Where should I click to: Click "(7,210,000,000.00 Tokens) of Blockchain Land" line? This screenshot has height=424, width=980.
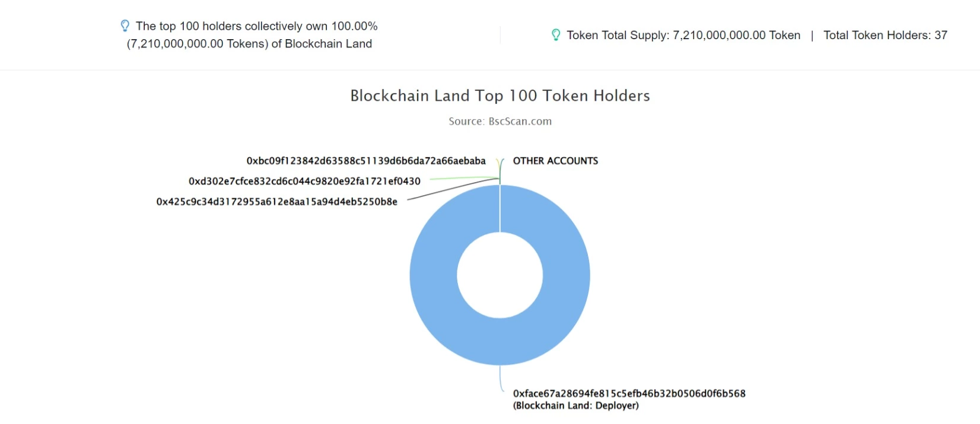coord(249,44)
